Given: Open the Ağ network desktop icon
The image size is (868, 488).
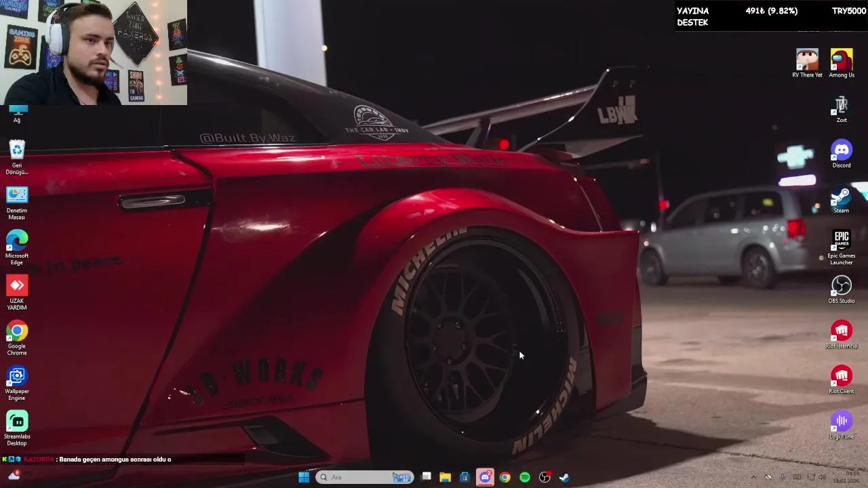Looking at the screenshot, I should pos(17,113).
